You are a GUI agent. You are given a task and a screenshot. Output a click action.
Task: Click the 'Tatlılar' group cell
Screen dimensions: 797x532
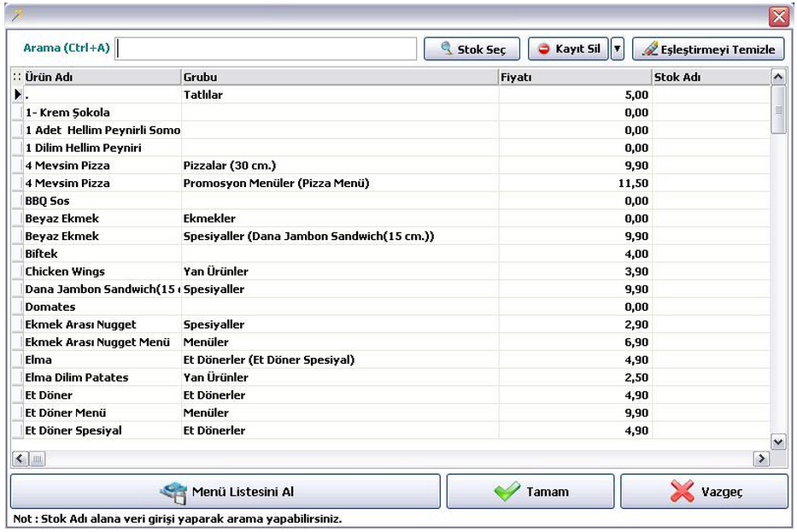point(340,95)
